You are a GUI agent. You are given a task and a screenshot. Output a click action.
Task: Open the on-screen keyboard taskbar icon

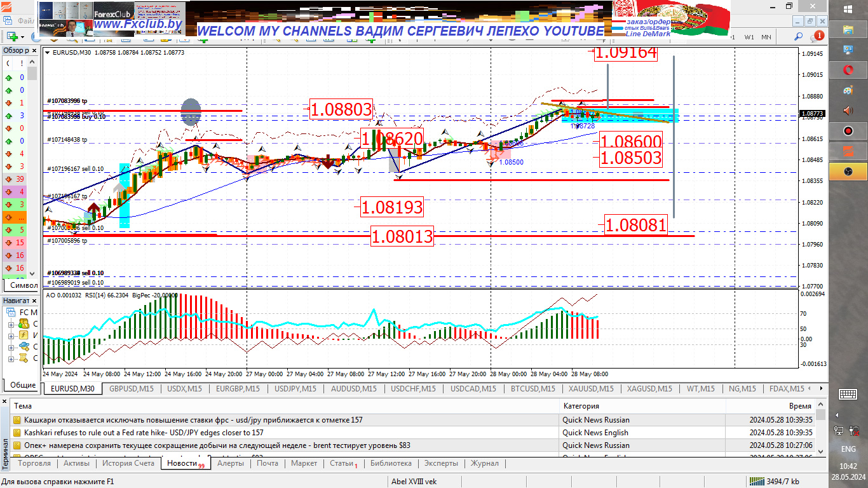tap(848, 394)
